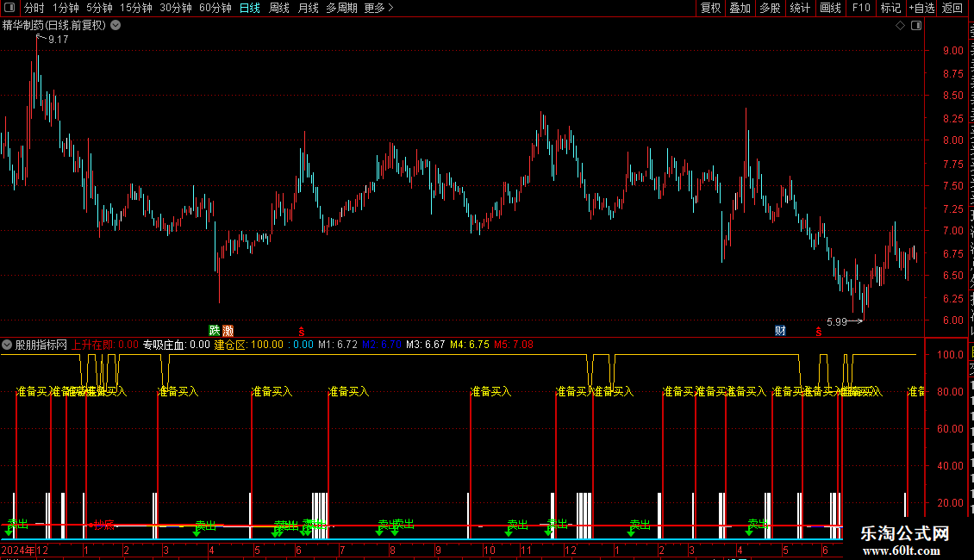Image resolution: width=974 pixels, height=560 pixels.
Task: Switch to 周线 weekly chart
Action: coord(279,8)
